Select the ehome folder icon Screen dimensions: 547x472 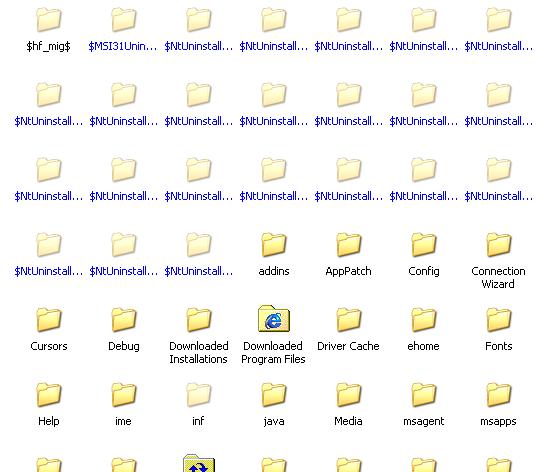click(424, 320)
